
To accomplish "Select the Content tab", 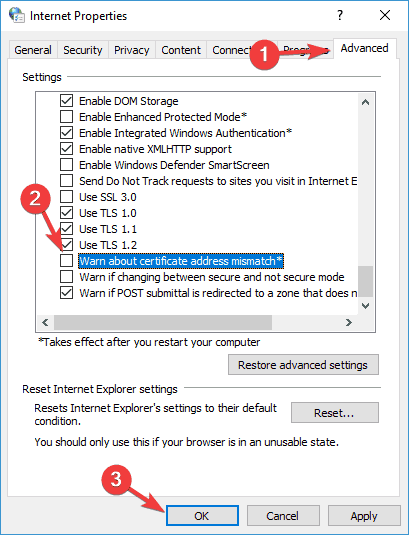I will [181, 50].
